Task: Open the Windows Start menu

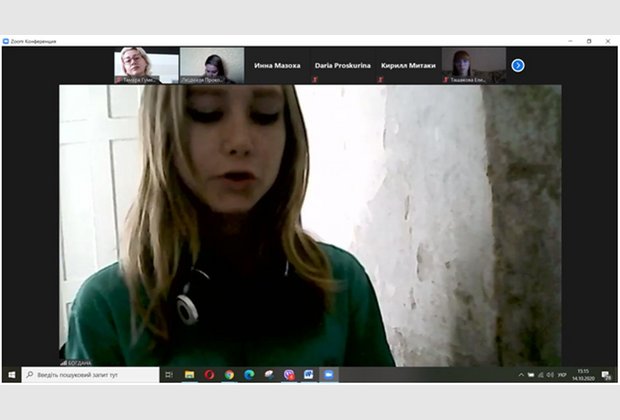Action: (x=11, y=375)
